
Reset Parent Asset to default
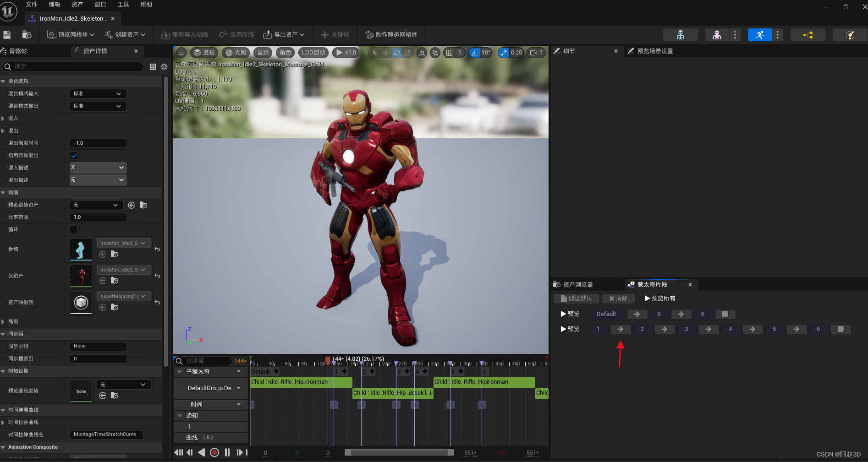157,276
